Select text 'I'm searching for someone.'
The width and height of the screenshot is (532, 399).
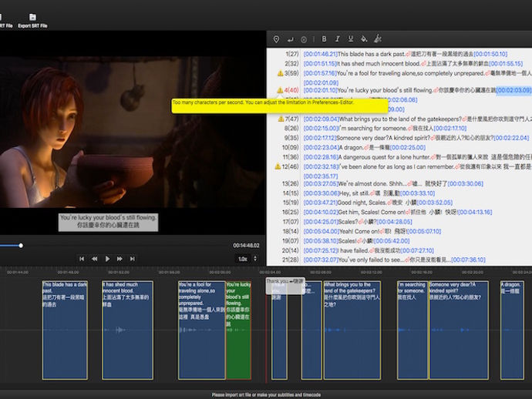pyautogui.click(x=372, y=128)
